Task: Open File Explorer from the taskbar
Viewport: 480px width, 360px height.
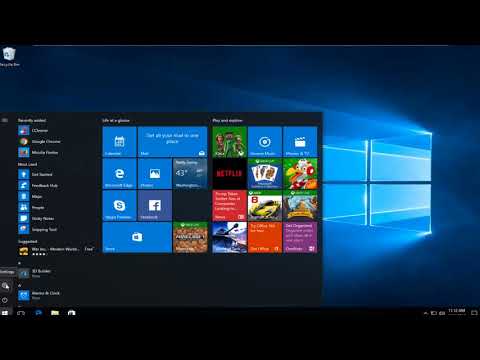Action: pyautogui.click(x=55, y=313)
